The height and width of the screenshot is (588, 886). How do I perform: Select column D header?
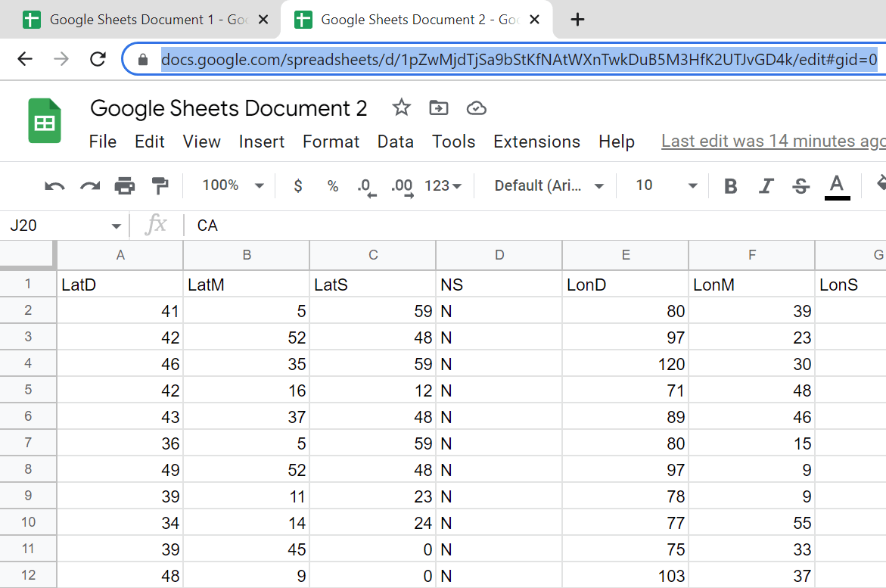coord(499,255)
